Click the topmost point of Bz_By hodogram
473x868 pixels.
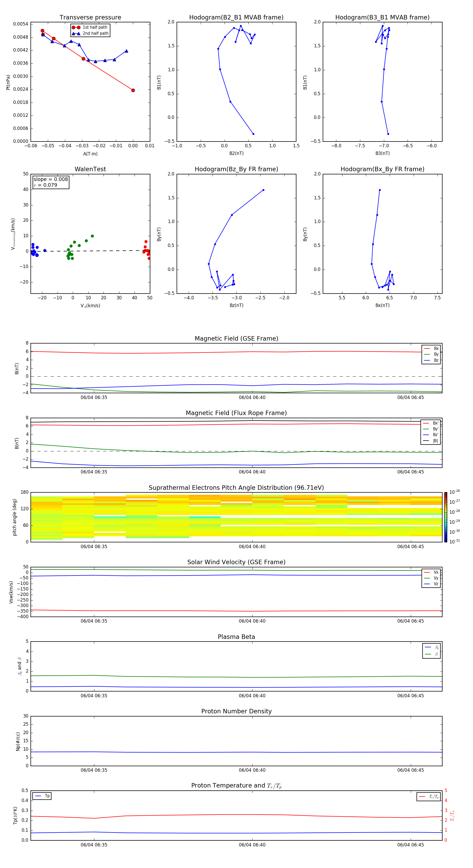click(263, 190)
